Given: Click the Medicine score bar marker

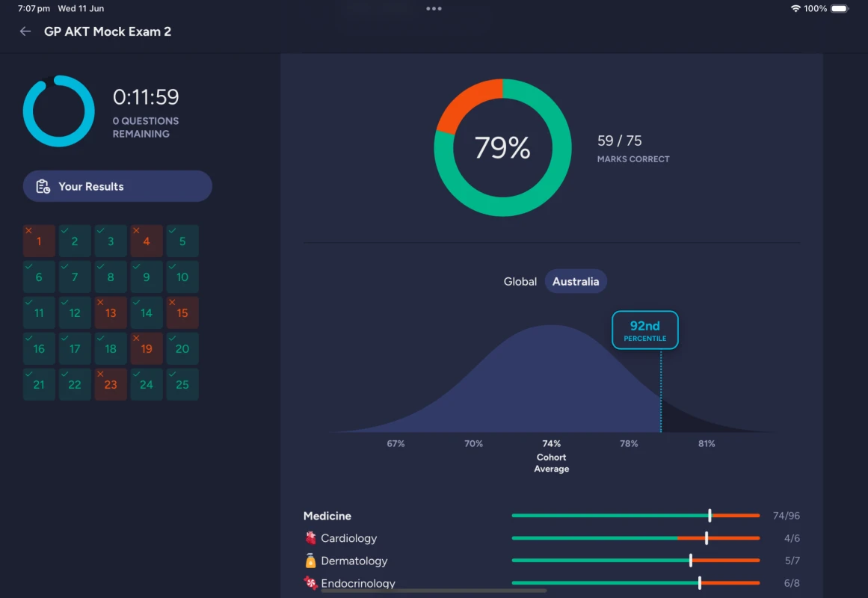Looking at the screenshot, I should tap(710, 516).
